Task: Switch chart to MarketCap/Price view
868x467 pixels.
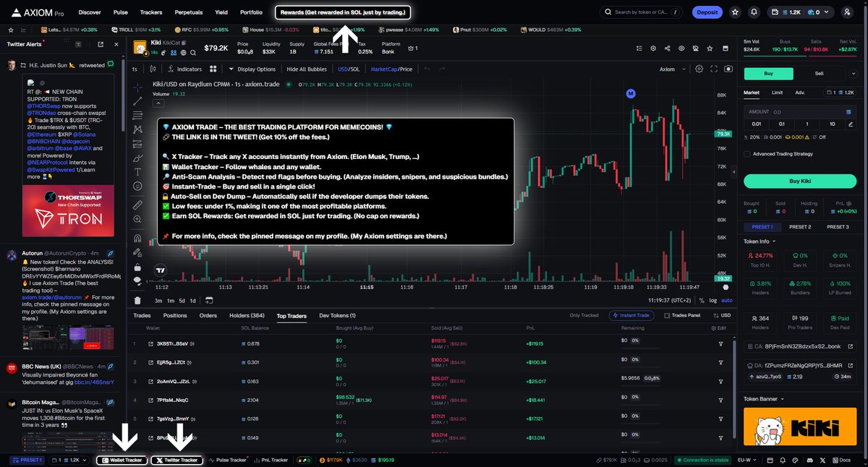Action: [391, 69]
